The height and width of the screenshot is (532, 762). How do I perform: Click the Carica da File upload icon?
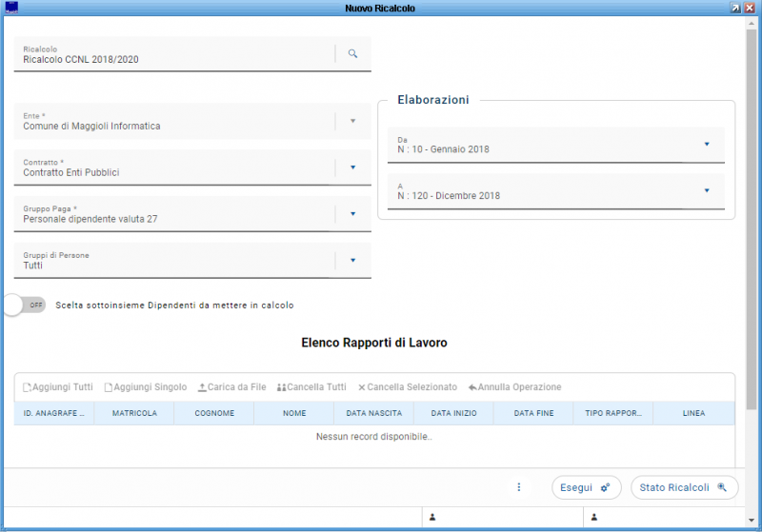coord(202,387)
